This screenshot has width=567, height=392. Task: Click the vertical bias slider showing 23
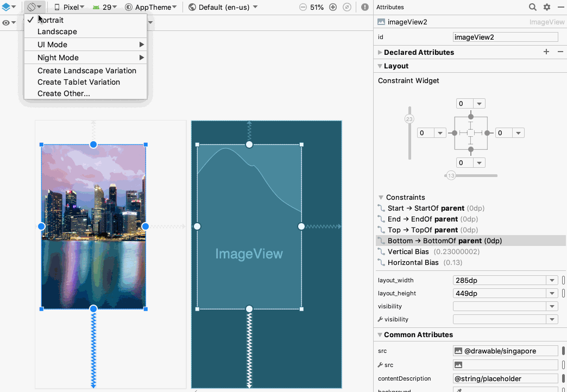pyautogui.click(x=409, y=118)
